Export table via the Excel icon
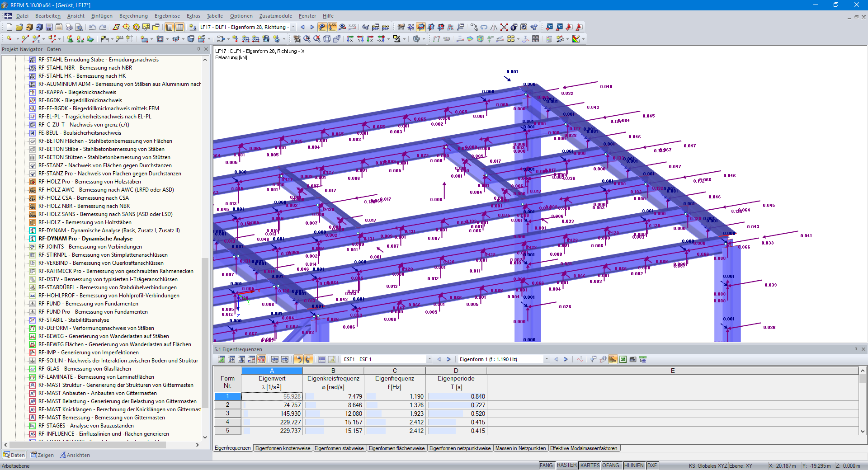This screenshot has height=470, width=868. [623, 359]
